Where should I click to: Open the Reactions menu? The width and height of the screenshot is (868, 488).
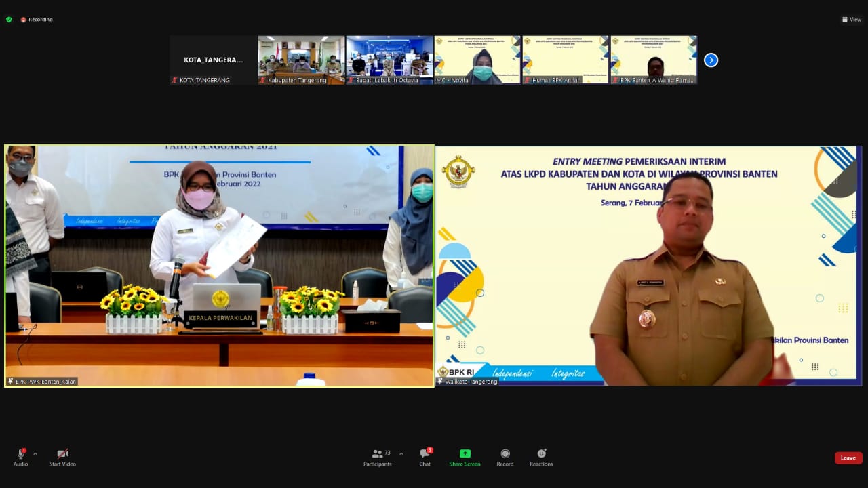point(541,454)
